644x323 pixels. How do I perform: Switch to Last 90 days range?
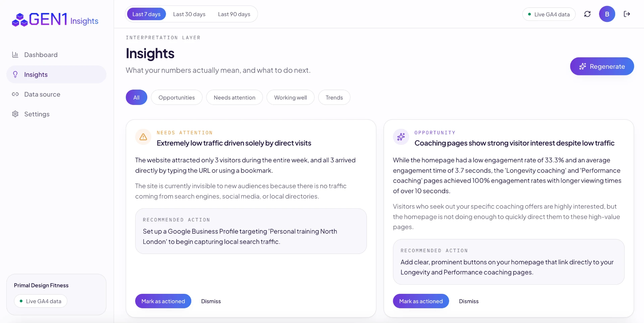point(234,14)
